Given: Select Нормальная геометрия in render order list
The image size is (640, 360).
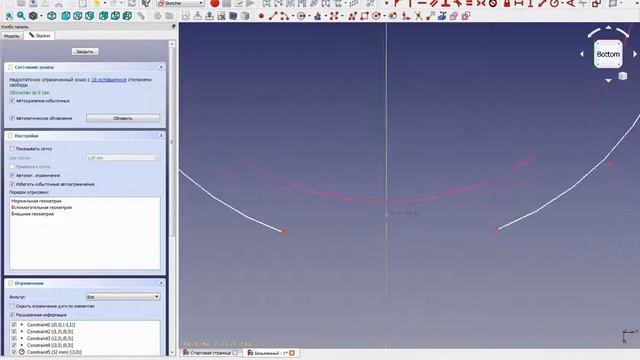Looking at the screenshot, I should pyautogui.click(x=36, y=201).
